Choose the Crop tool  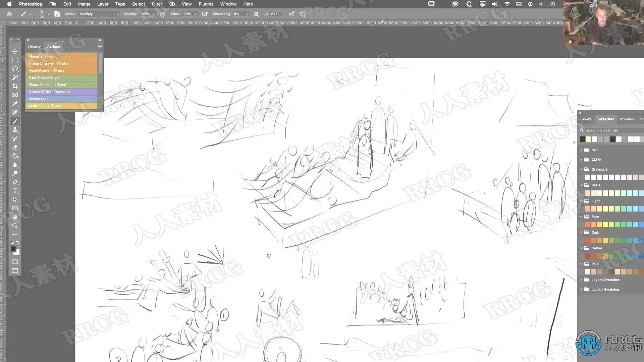point(15,86)
